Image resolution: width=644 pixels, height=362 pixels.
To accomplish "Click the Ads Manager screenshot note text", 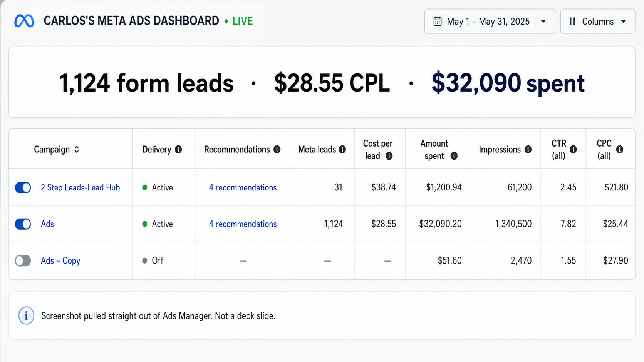I will (x=158, y=316).
